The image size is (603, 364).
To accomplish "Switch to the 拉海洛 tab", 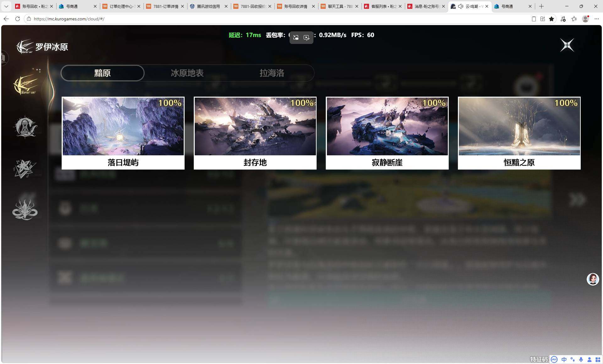I will (272, 73).
